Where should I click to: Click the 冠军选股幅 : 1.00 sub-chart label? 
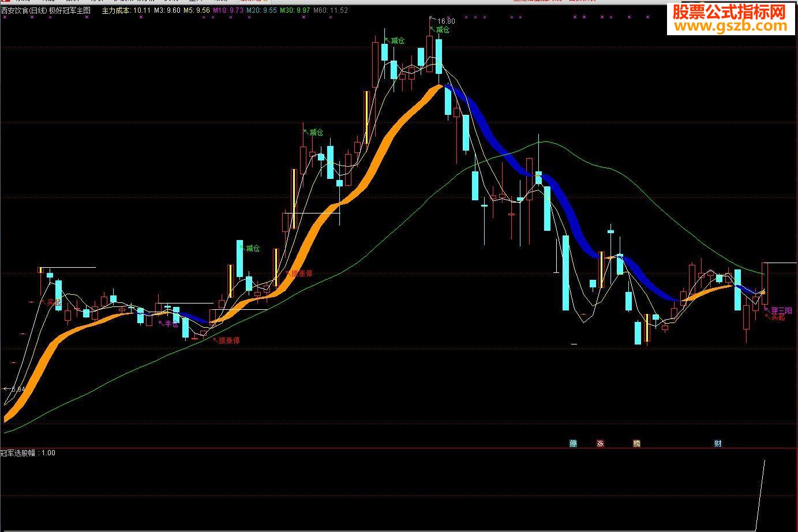(x=28, y=453)
